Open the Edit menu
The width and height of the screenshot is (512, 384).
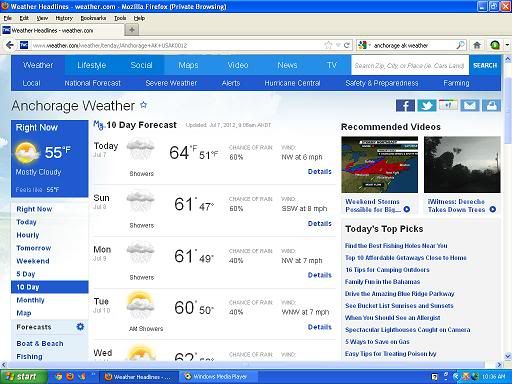(x=24, y=18)
